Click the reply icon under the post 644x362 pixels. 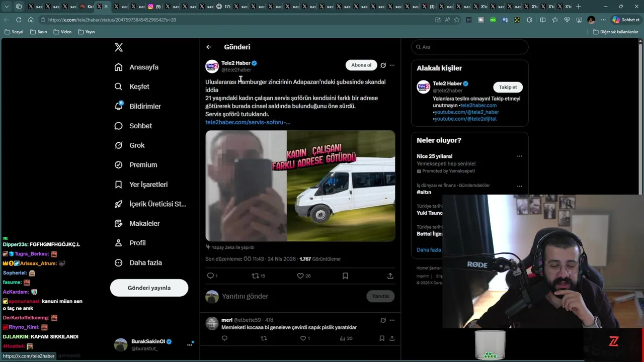point(210,276)
